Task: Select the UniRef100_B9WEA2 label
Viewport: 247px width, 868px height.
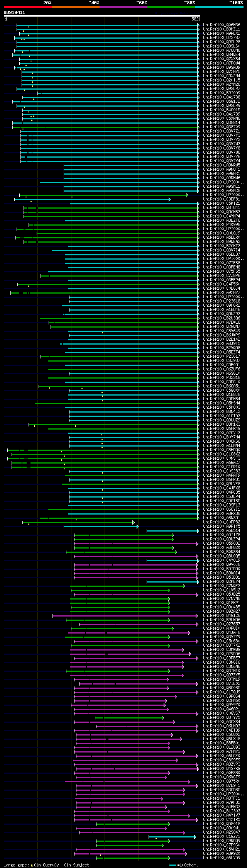Action: pos(222,241)
